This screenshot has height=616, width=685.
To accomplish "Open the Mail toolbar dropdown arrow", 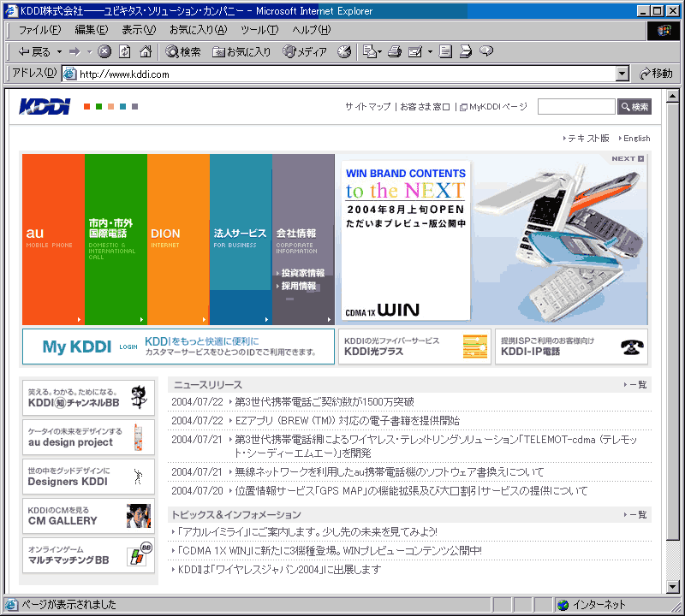I will (379, 51).
